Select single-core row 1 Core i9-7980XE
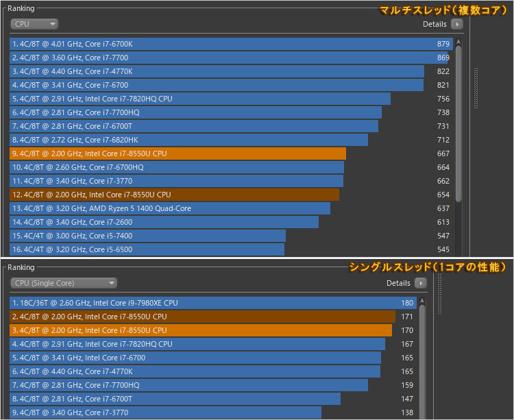Viewport: 514px width, 420px height. tap(213, 303)
